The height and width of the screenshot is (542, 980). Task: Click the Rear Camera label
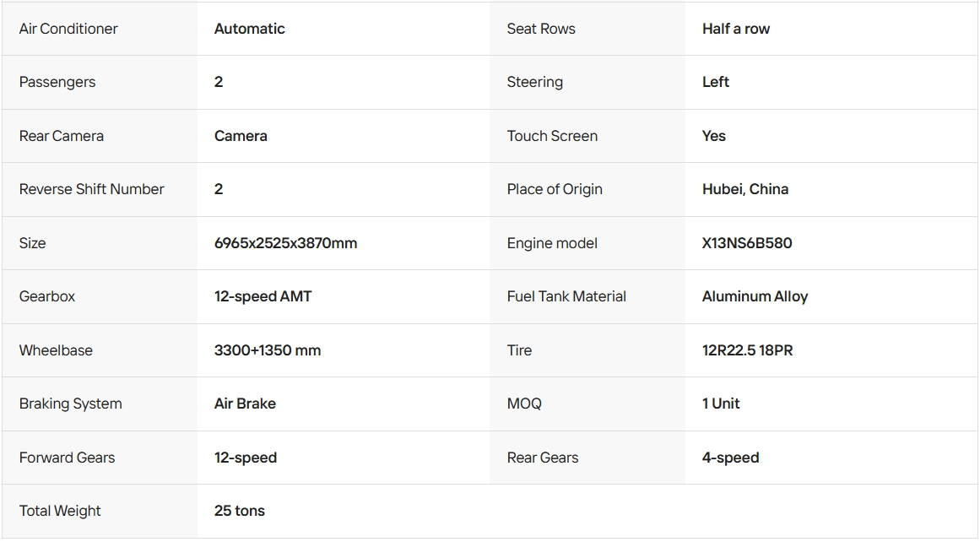tap(62, 136)
